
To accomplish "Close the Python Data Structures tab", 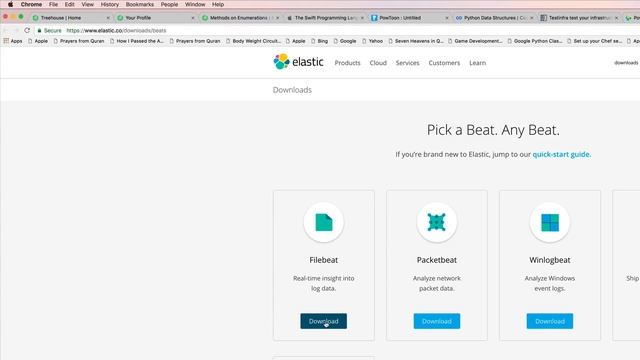I will click(531, 18).
